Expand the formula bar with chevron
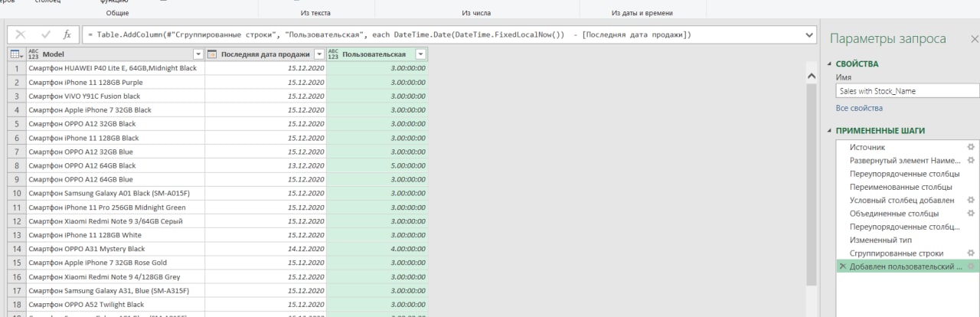The width and height of the screenshot is (980, 317). 810,35
